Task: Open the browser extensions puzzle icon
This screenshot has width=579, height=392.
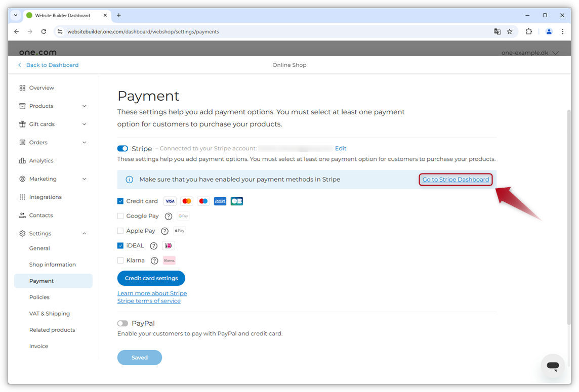Action: [x=528, y=31]
